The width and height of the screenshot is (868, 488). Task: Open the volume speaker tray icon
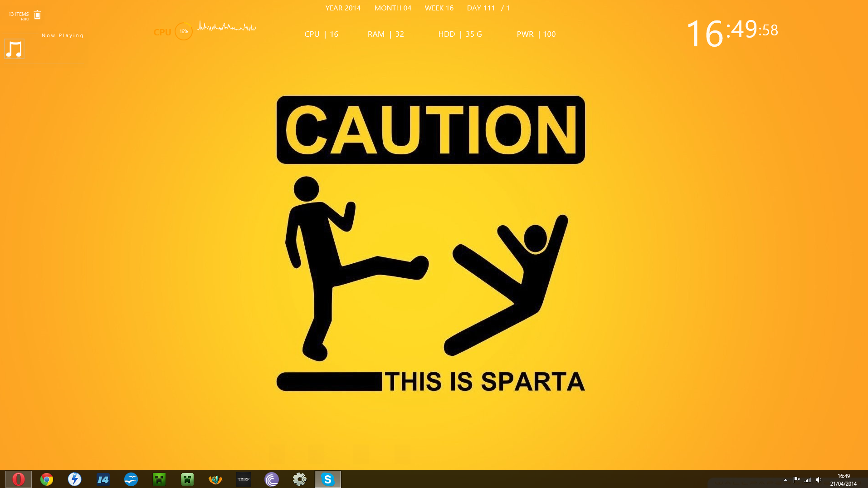(x=819, y=479)
